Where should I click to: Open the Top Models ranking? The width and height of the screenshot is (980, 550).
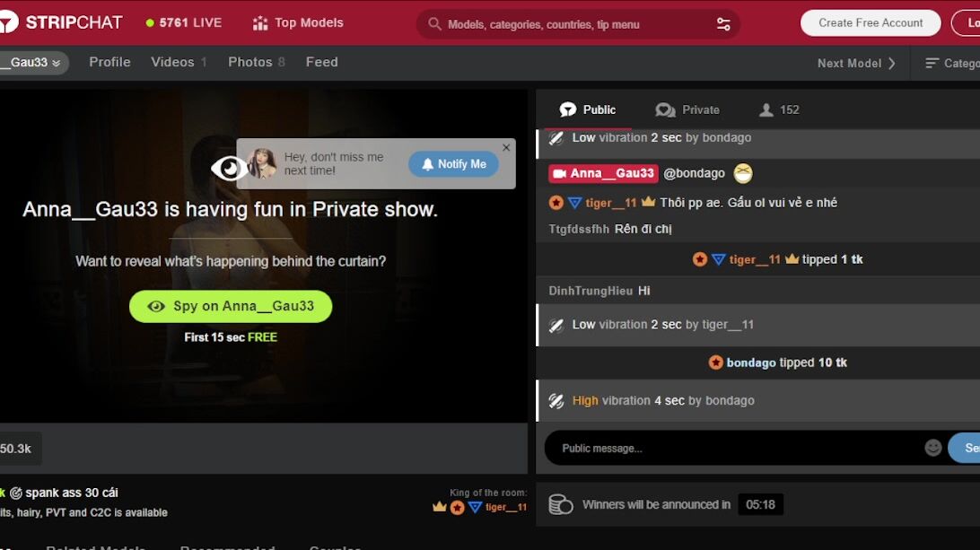tap(298, 23)
